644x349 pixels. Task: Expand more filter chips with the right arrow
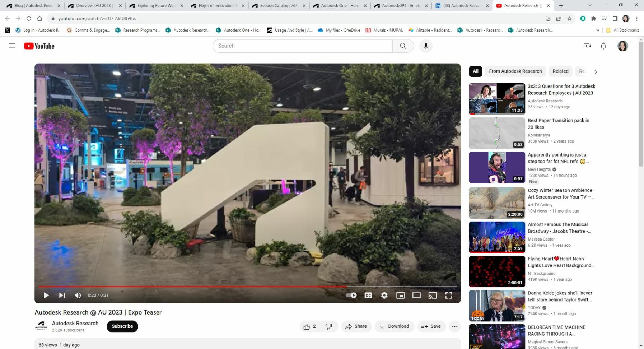tap(596, 71)
